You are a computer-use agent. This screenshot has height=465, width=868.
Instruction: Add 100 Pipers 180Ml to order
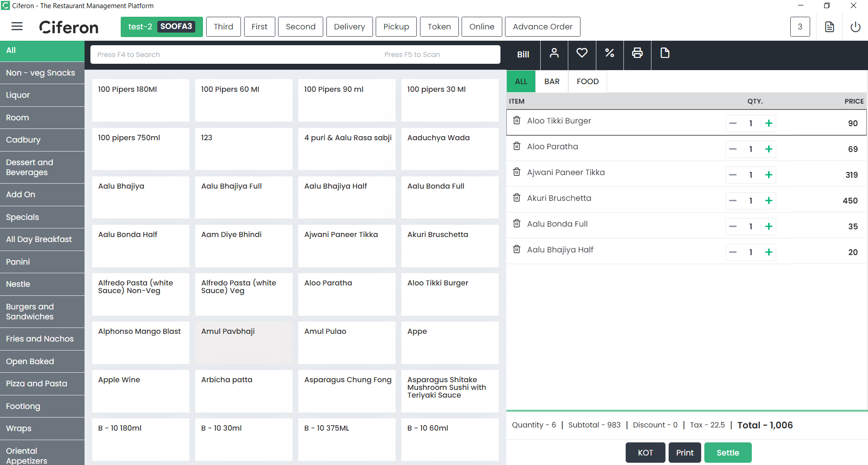(141, 100)
